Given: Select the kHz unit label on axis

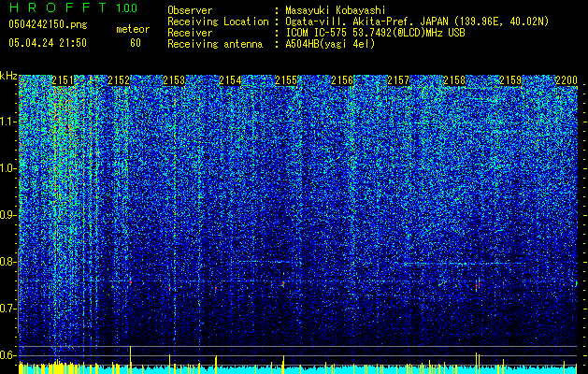Looking at the screenshot, I should [8, 76].
